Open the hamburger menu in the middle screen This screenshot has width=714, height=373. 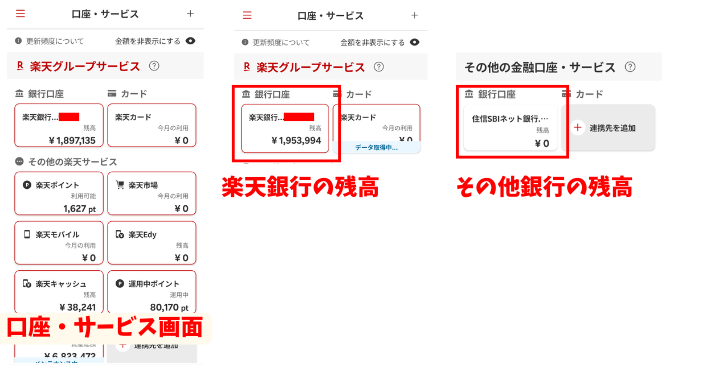coord(247,15)
